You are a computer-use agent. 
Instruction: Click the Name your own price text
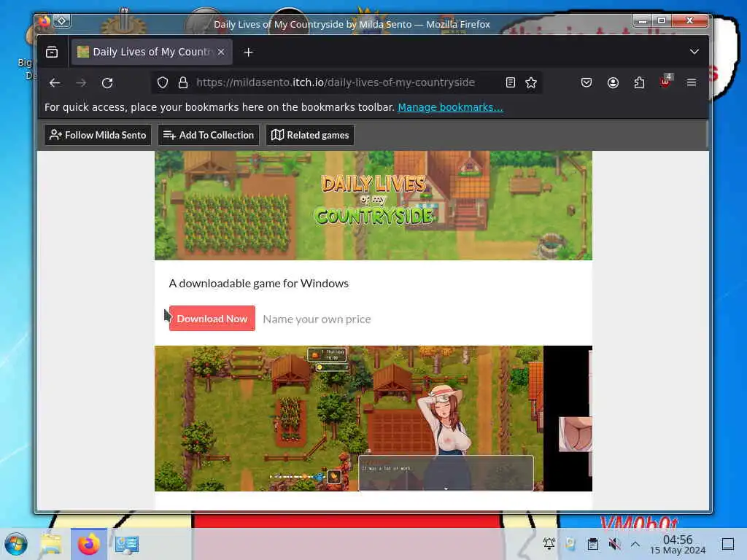pos(317,319)
